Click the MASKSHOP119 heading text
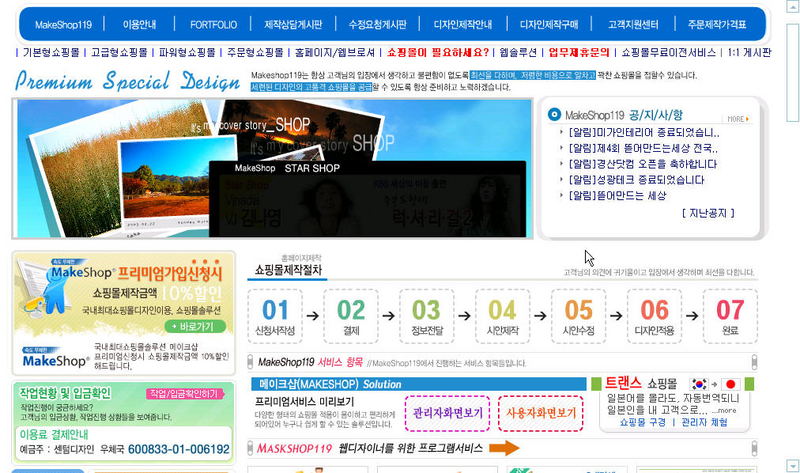 coord(294,449)
